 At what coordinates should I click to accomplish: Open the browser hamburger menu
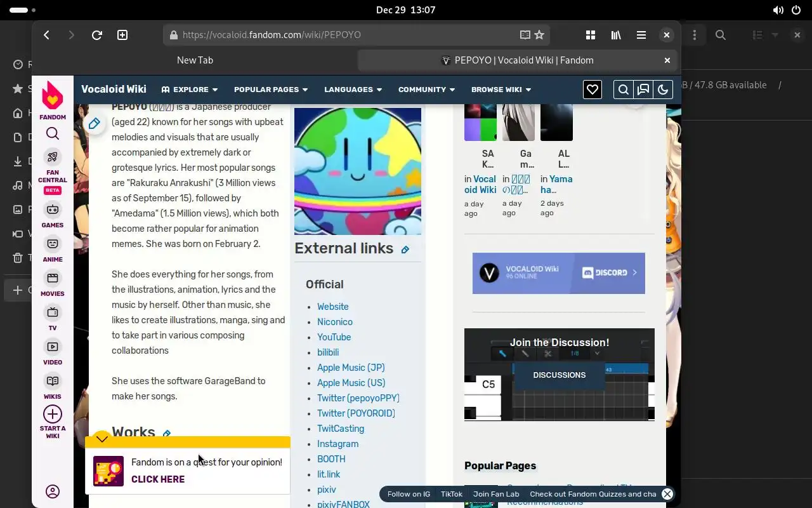click(641, 35)
